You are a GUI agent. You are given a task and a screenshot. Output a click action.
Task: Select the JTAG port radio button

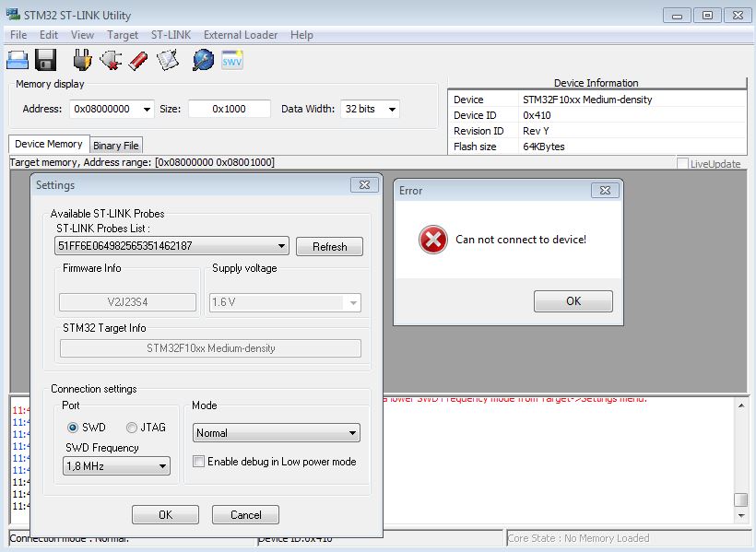[x=131, y=428]
